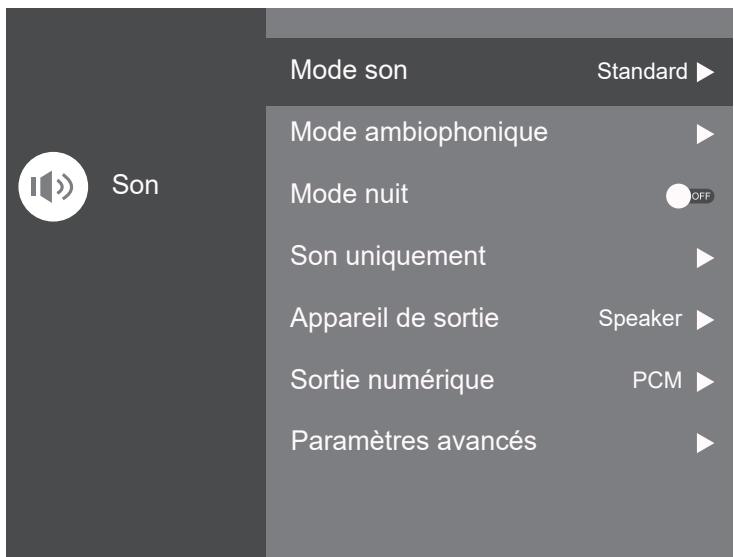Change the PCM digital output value
Viewport: 734px width, 557px height.
657,381
